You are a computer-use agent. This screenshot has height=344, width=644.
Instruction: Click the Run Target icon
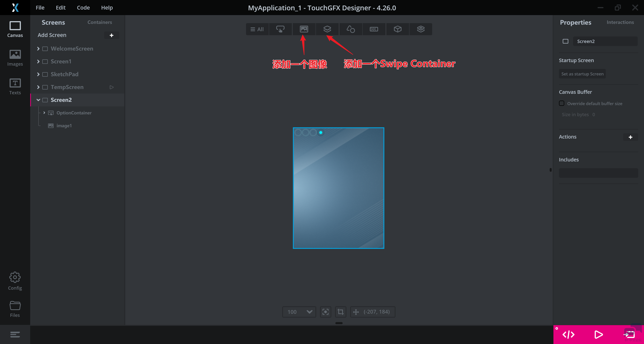click(x=629, y=334)
